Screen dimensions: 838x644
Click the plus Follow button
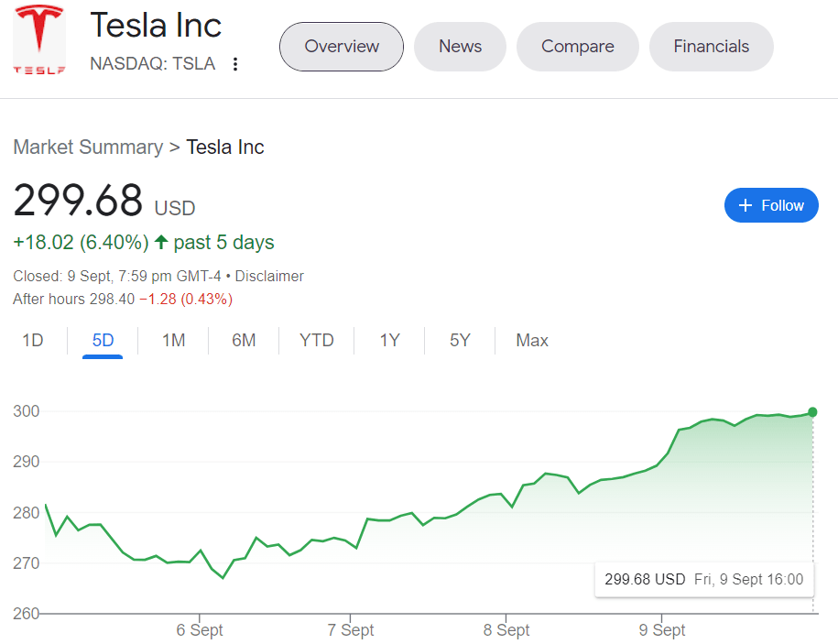pyautogui.click(x=770, y=205)
